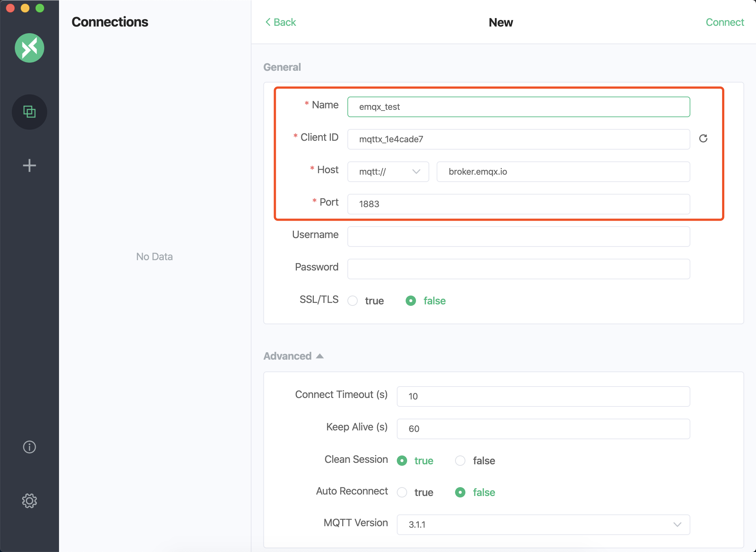Click the MQTTX logo icon

(30, 48)
